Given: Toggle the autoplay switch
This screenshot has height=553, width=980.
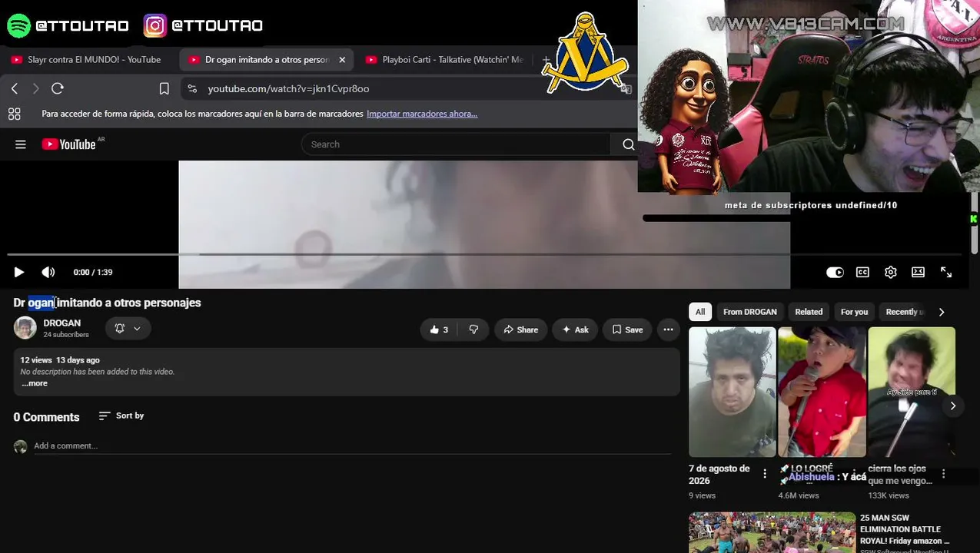Looking at the screenshot, I should click(x=835, y=272).
